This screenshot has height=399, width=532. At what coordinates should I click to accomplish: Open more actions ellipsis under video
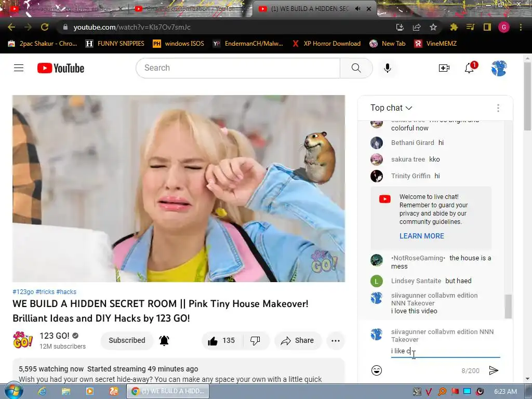[x=336, y=341]
